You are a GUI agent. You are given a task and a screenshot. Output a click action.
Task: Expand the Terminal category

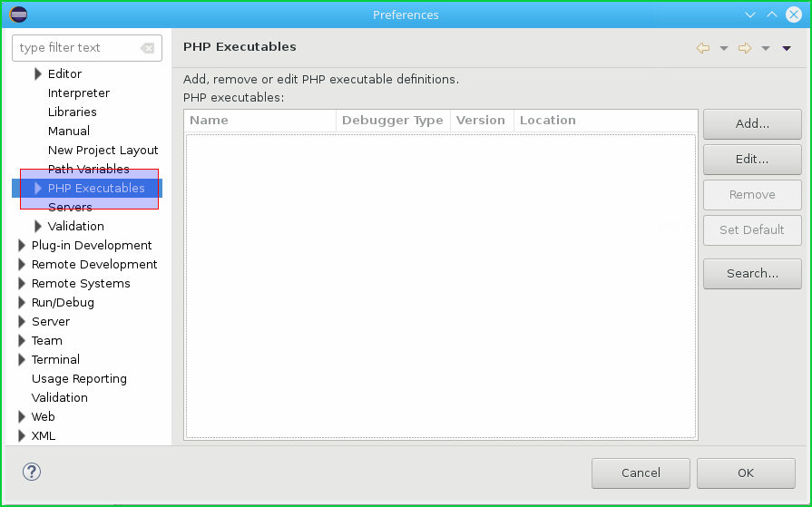[x=22, y=360]
